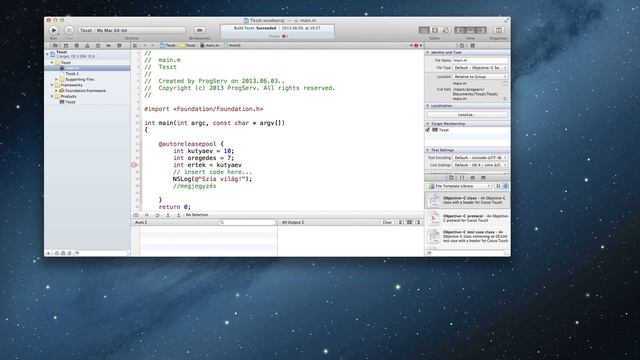Open the Organizer window button

click(x=498, y=30)
